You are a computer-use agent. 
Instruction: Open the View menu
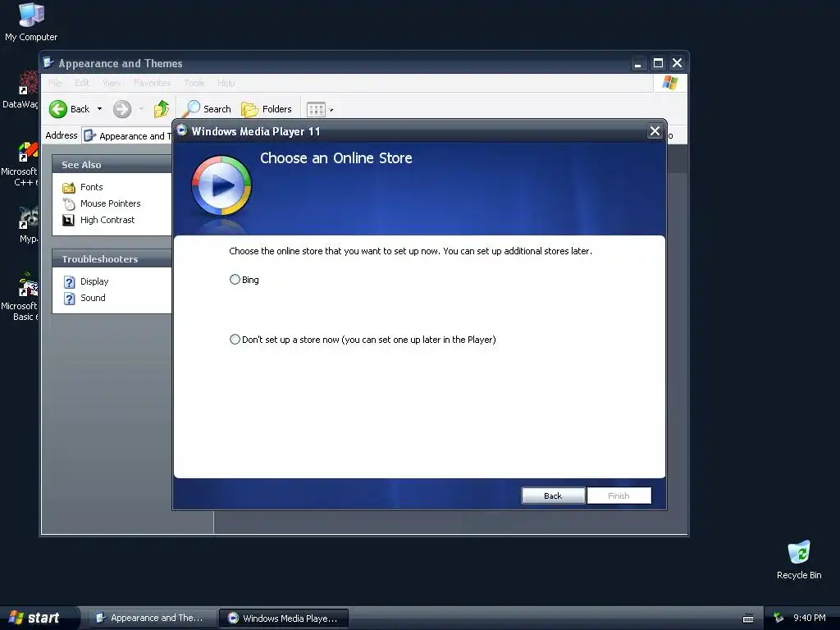click(112, 83)
